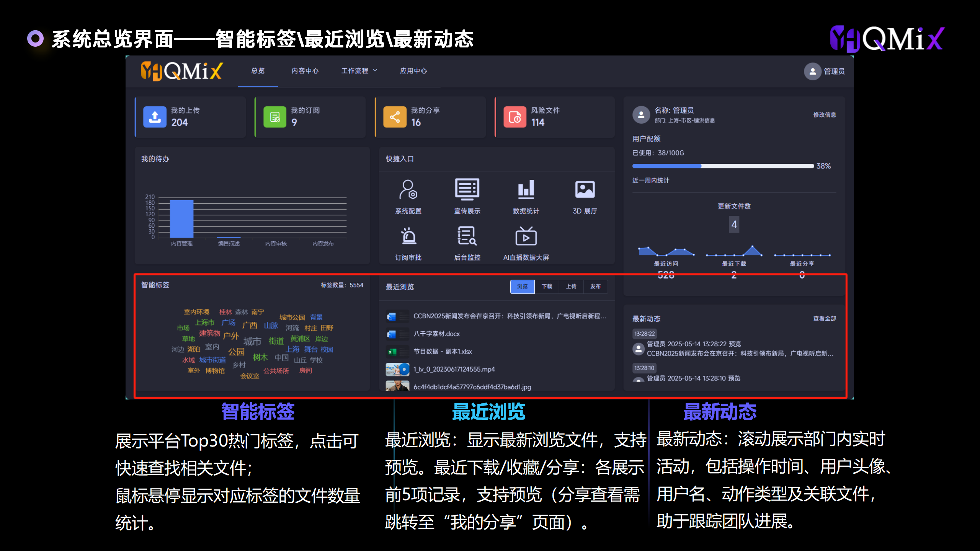Click the 我的上传 upload icon
Viewport: 980px width, 551px height.
click(x=155, y=117)
